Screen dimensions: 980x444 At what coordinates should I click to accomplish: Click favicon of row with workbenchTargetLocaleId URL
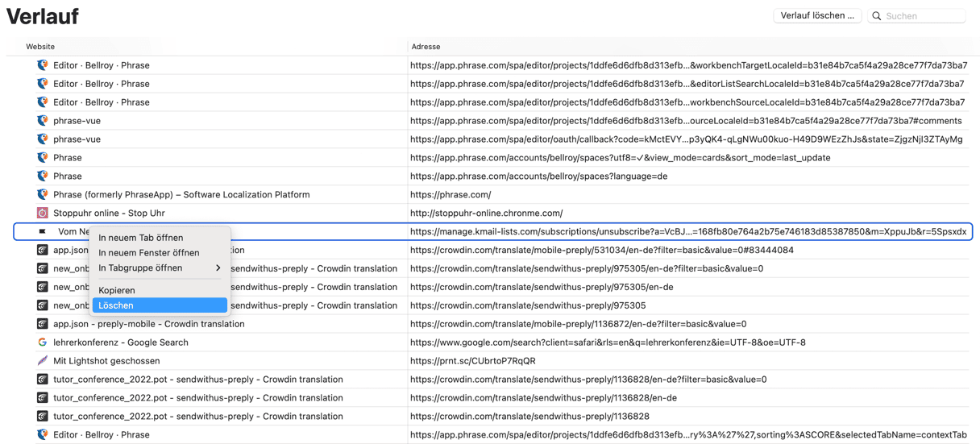(x=43, y=64)
